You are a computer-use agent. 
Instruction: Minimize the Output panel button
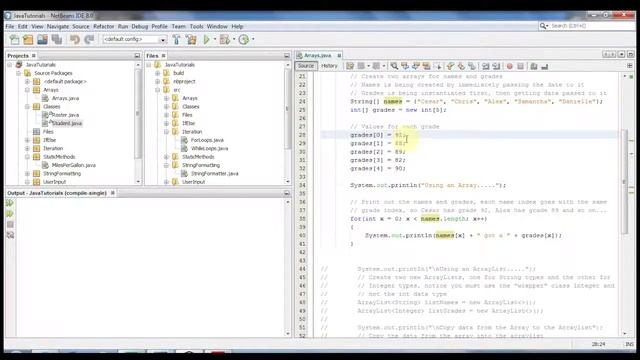(287, 193)
